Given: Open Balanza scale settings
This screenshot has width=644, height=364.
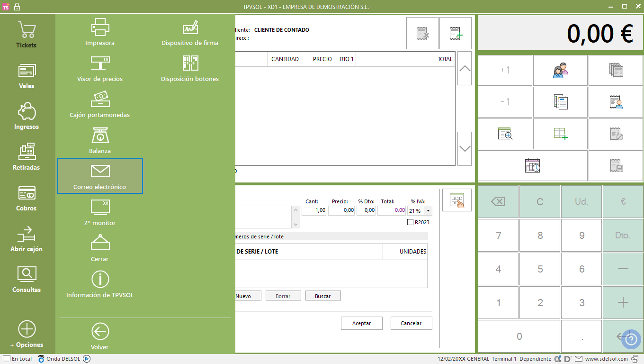Looking at the screenshot, I should tap(100, 140).
